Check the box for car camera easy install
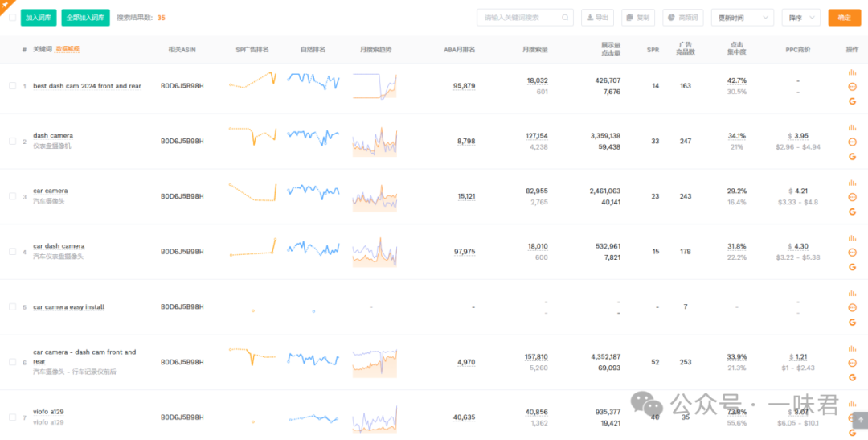This screenshot has height=440, width=868. pyautogui.click(x=12, y=306)
